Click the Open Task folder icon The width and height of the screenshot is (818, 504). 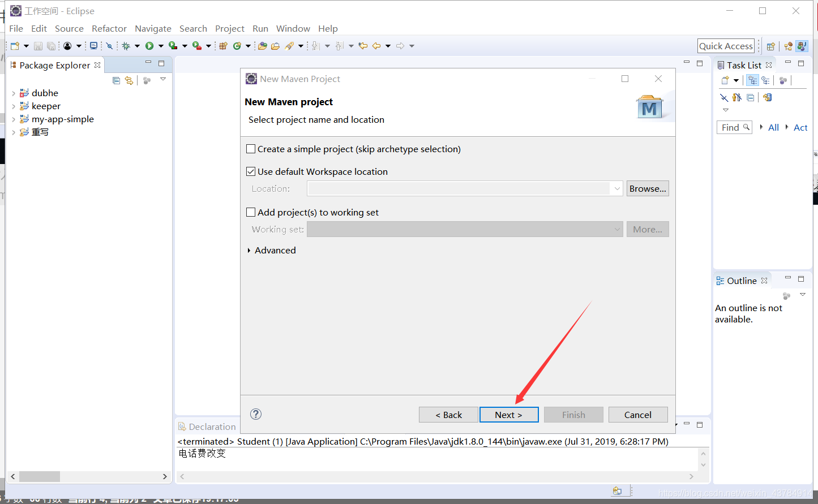pos(276,46)
